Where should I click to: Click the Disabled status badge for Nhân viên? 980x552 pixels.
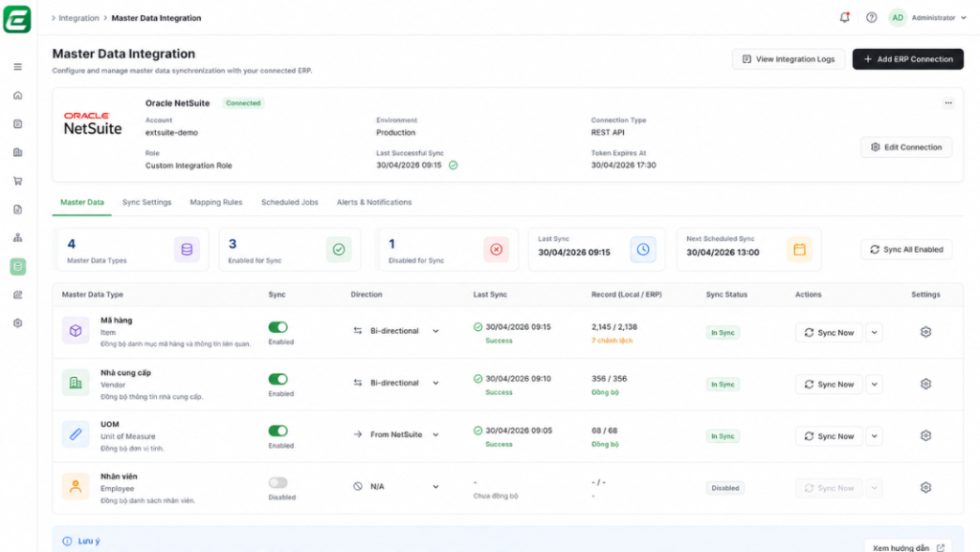point(725,488)
